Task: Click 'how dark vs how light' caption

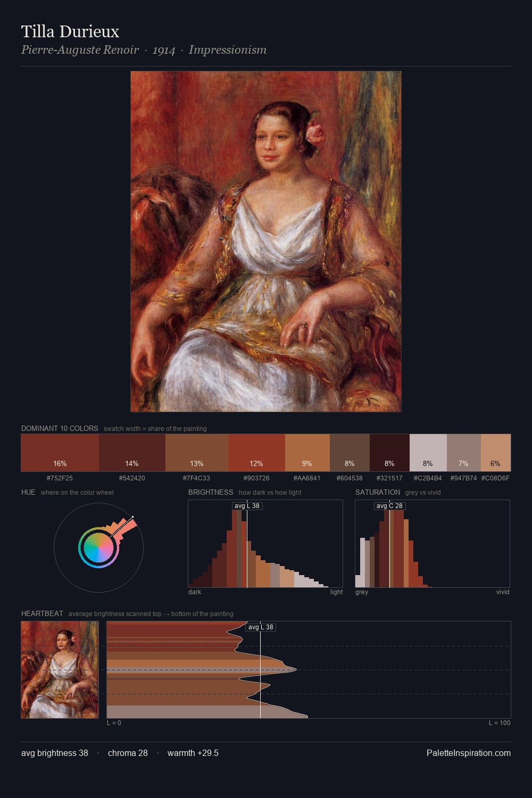Action: 270,493
